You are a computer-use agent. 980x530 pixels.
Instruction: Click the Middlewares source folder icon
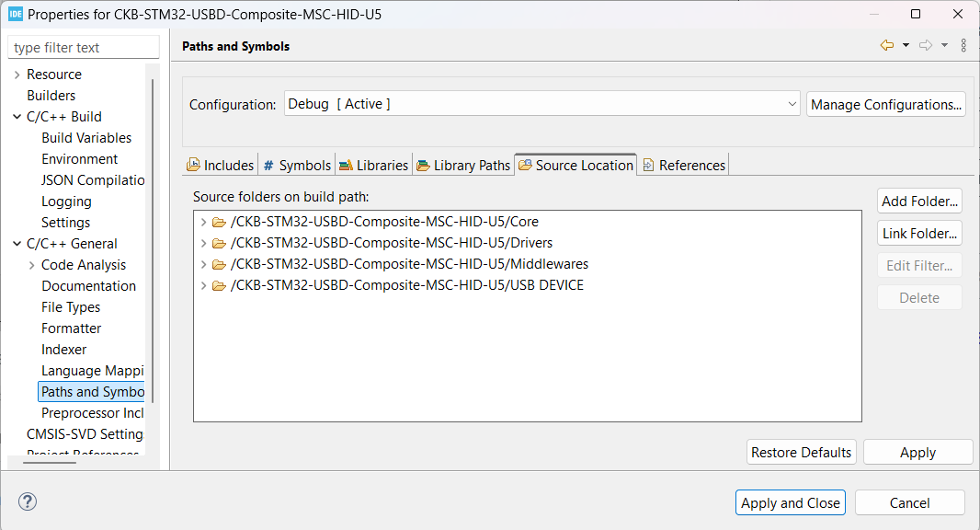(219, 264)
